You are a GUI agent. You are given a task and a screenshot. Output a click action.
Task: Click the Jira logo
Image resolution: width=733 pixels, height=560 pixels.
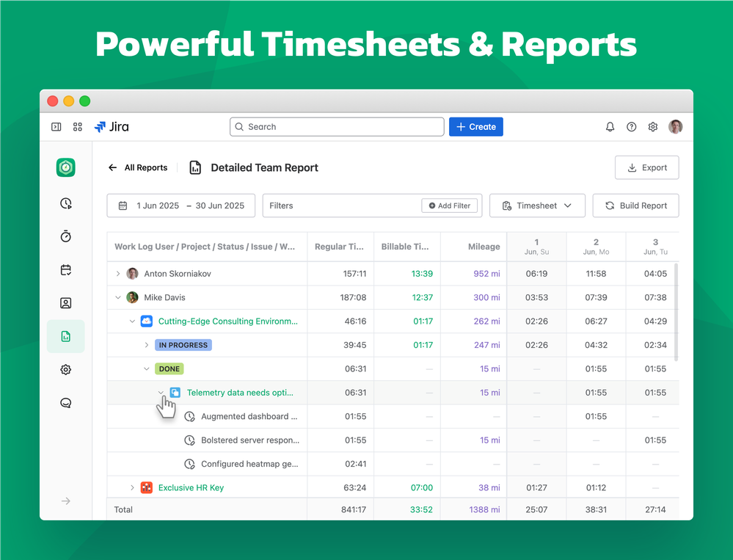click(x=112, y=127)
